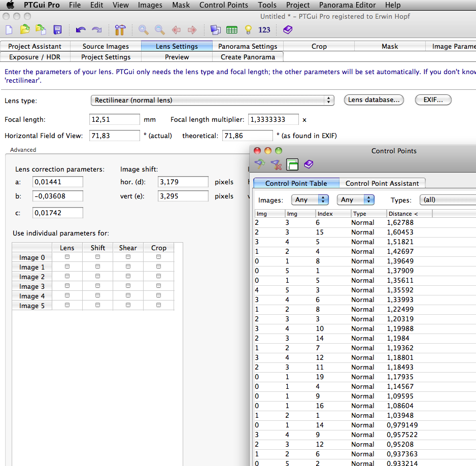476x466 pixels.
Task: Click the 123 numbering toolbar icon
Action: 264,30
